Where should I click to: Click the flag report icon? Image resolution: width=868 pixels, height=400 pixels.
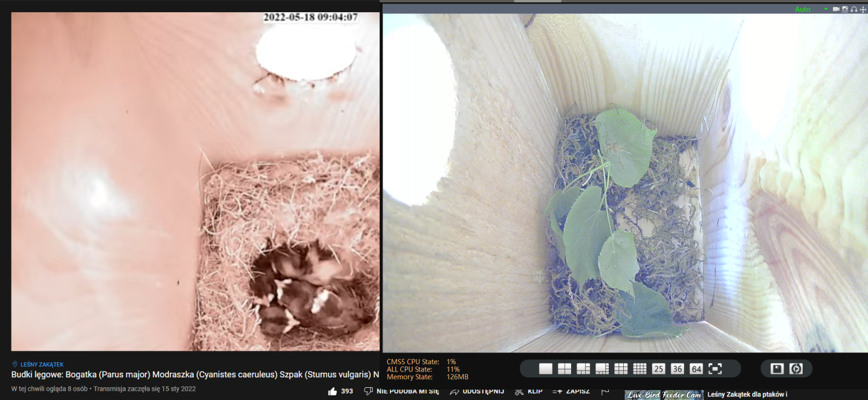pyautogui.click(x=605, y=391)
